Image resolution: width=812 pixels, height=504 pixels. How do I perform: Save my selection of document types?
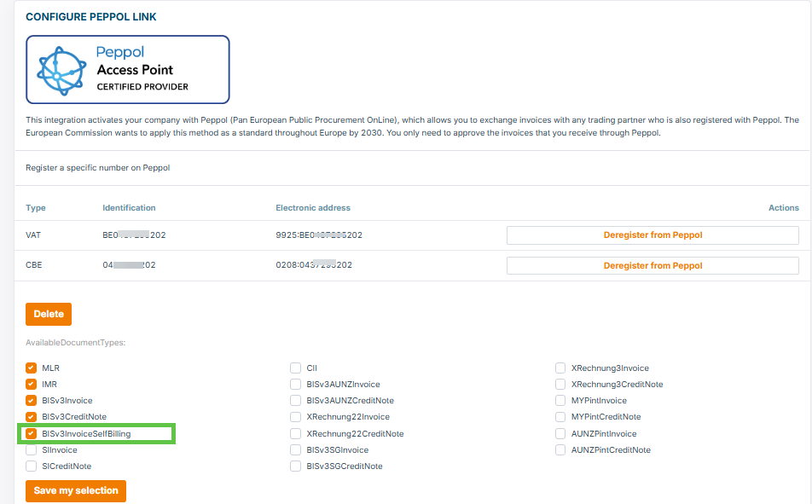pyautogui.click(x=76, y=490)
